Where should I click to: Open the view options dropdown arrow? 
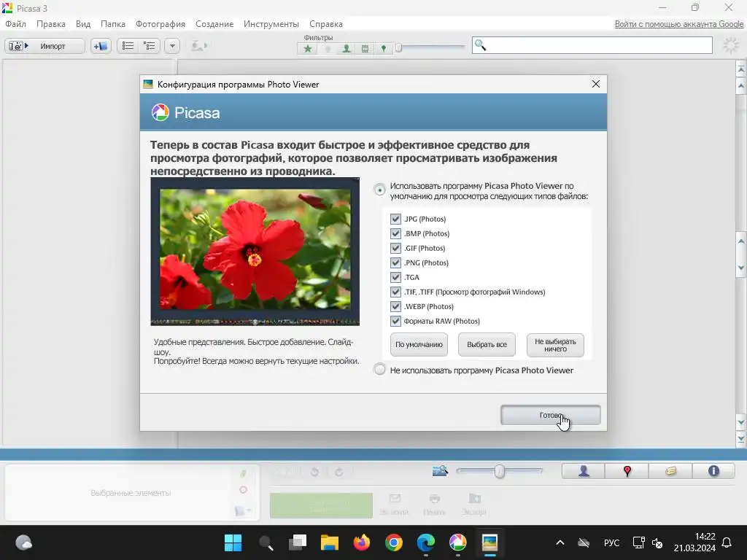(172, 46)
